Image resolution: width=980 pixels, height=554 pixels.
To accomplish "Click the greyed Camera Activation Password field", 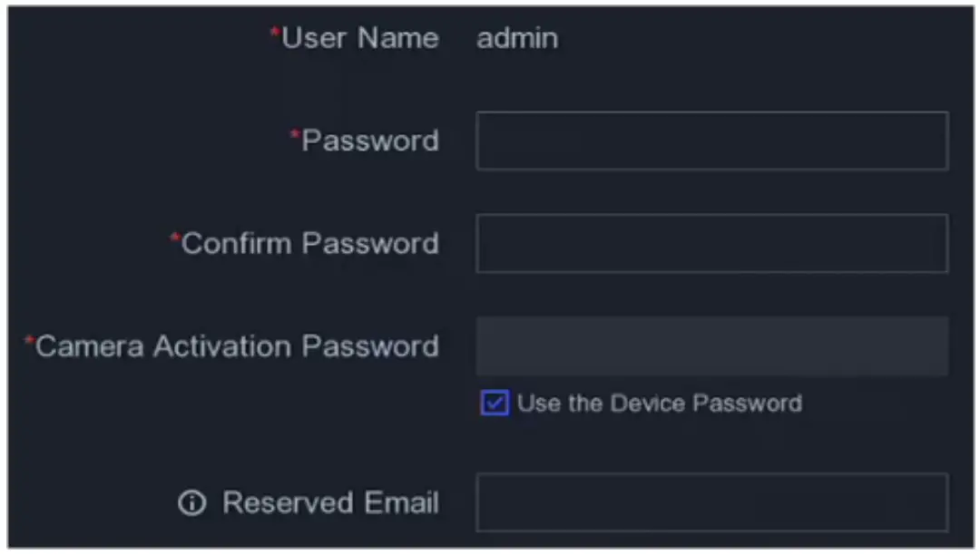I will 711,346.
